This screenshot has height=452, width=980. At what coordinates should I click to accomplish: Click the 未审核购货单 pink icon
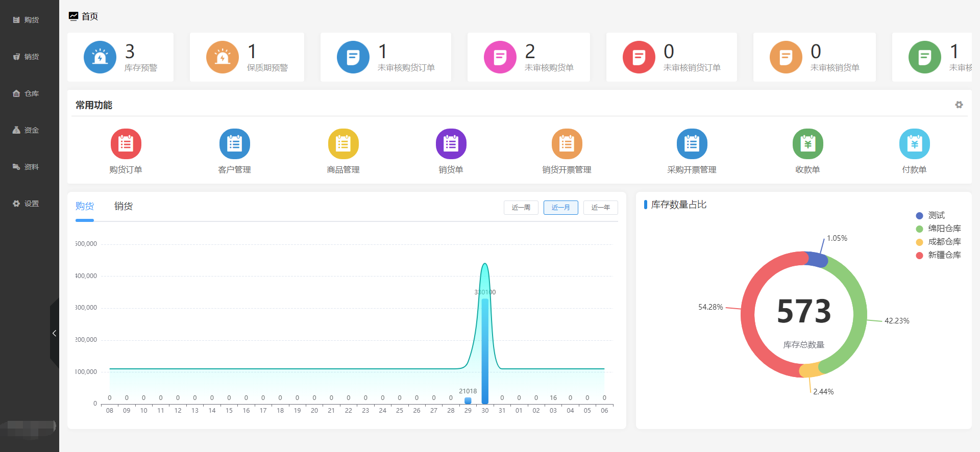500,57
